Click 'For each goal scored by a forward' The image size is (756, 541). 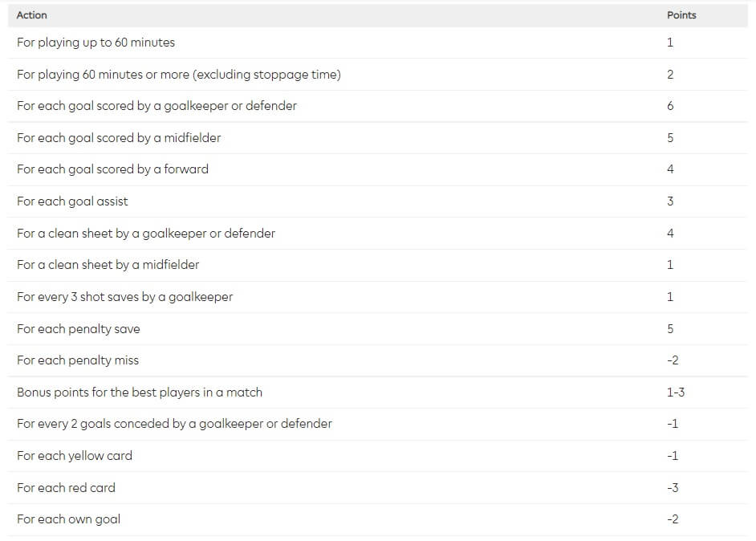click(x=113, y=169)
